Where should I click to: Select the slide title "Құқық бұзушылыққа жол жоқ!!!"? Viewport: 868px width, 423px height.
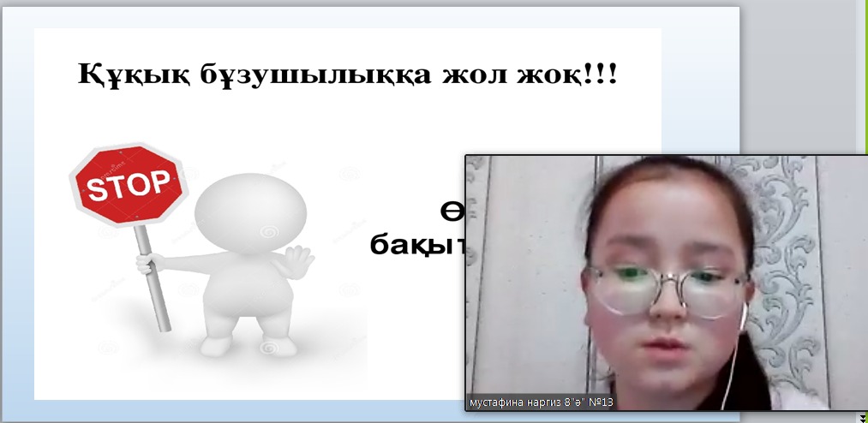347,74
